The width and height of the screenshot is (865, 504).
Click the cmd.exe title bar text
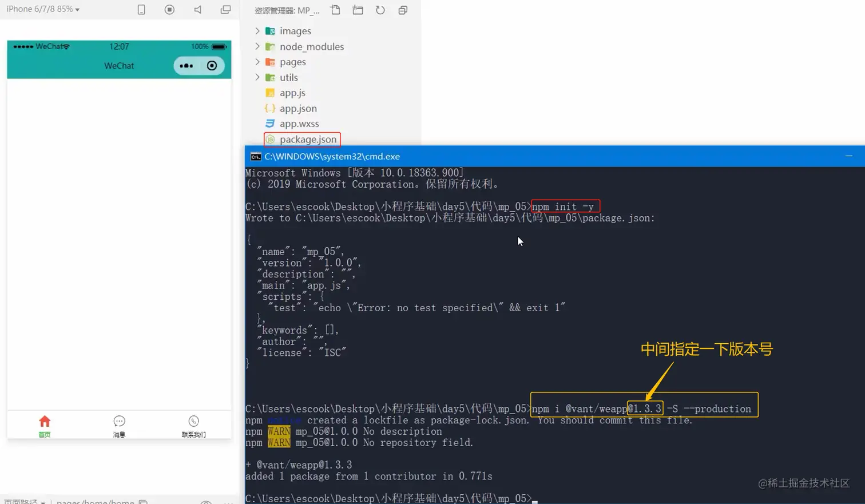(332, 156)
